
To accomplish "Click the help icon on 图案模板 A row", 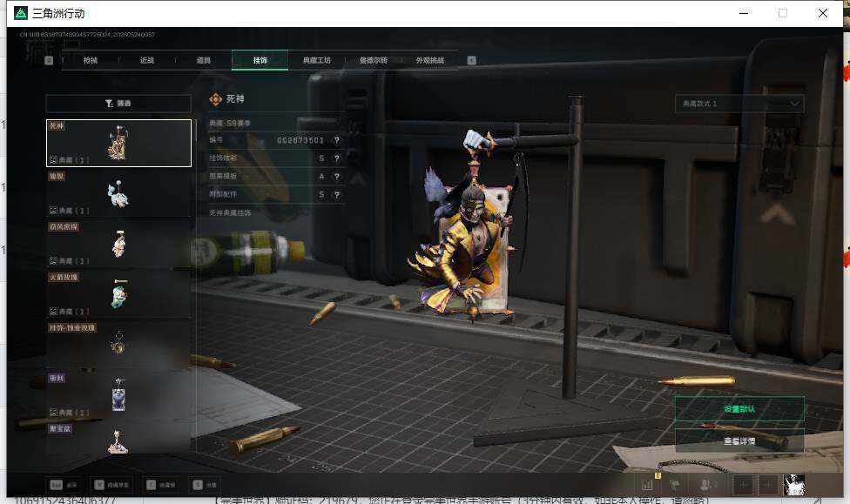I will click(337, 176).
